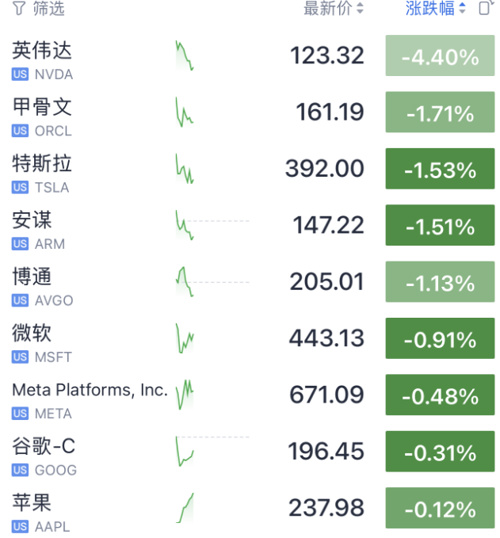Screen dimensions: 500x538
Task: Click the 博通 AVGO sparkline chart
Action: pyautogui.click(x=185, y=282)
